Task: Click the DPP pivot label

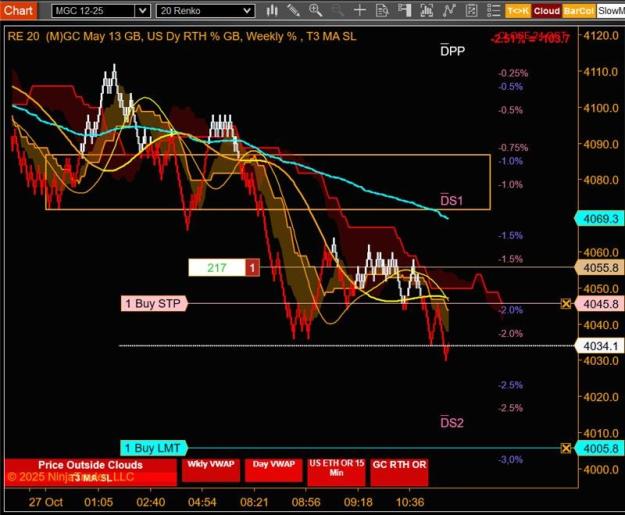Action: (x=452, y=51)
